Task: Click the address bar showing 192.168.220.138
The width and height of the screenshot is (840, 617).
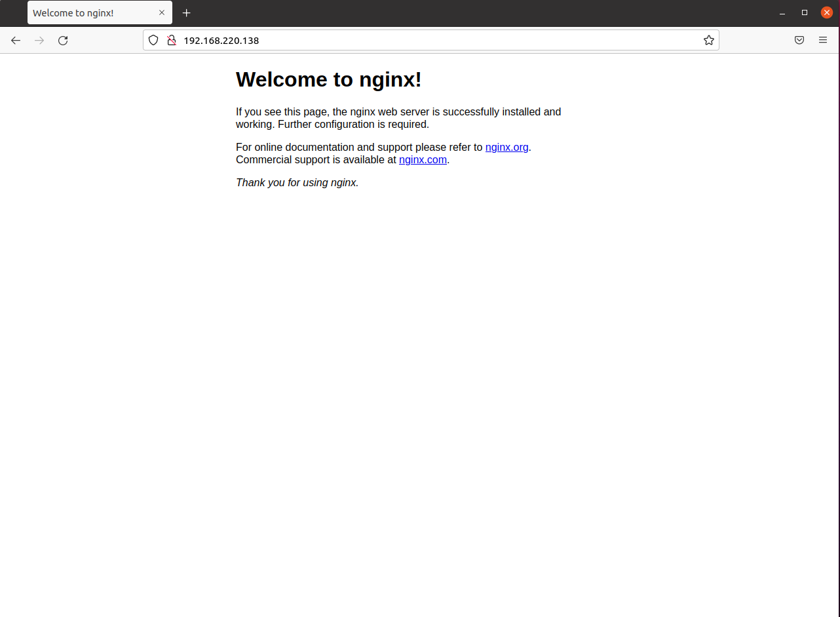Action: pos(393,40)
